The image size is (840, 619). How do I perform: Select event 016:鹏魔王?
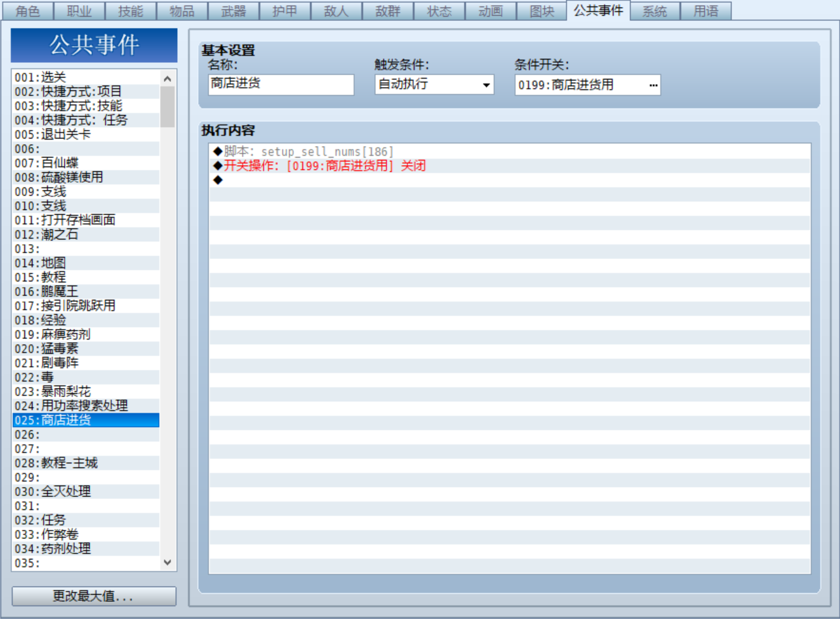click(86, 291)
